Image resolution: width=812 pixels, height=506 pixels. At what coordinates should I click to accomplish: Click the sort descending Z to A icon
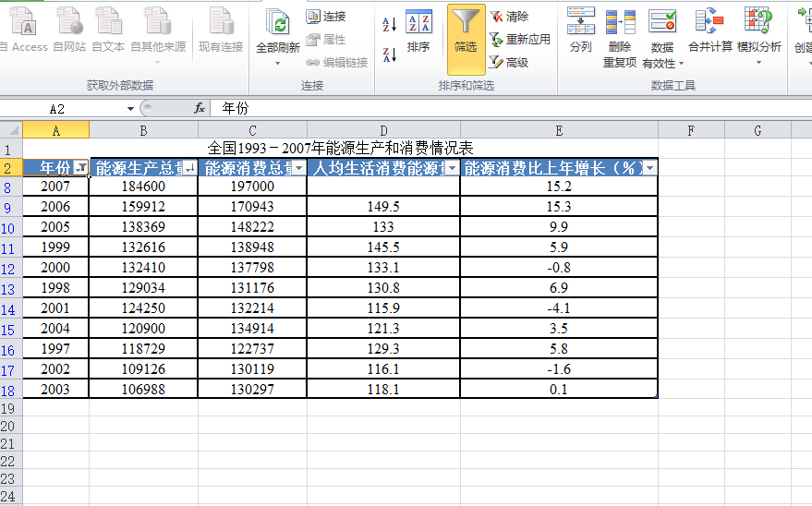click(389, 54)
